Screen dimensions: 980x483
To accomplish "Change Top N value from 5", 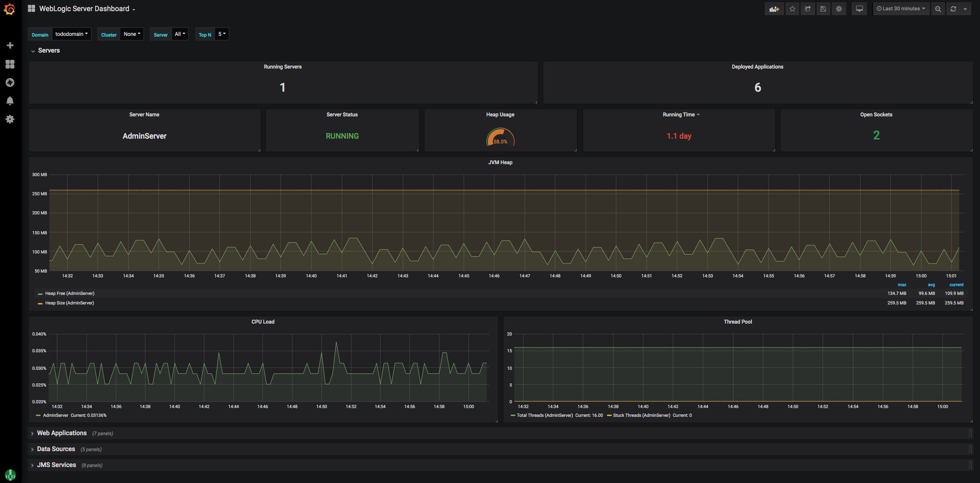I will pyautogui.click(x=222, y=34).
